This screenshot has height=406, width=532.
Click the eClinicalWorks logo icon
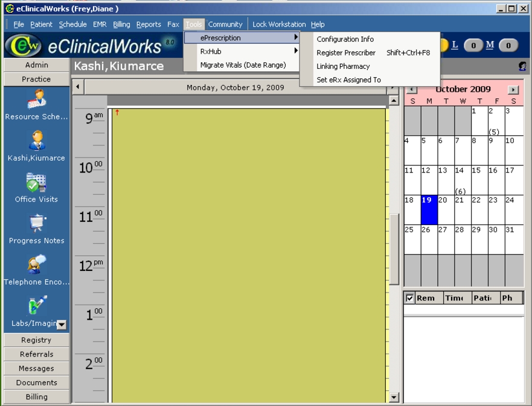pyautogui.click(x=23, y=45)
